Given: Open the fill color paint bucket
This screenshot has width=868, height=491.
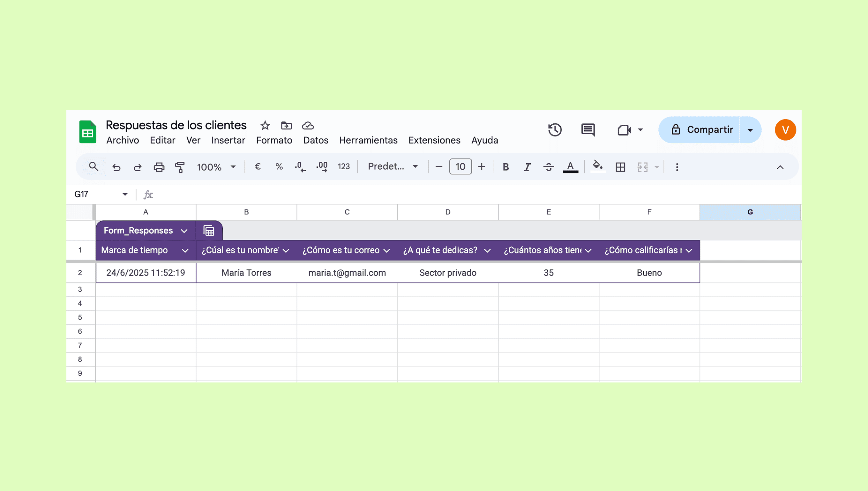Looking at the screenshot, I should [598, 166].
